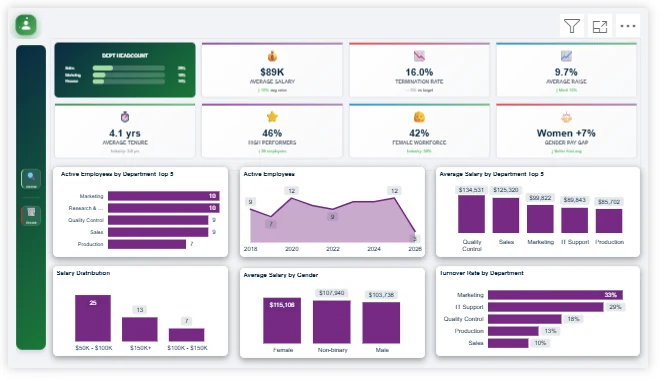
Task: Select the Female average salary column
Action: [x=282, y=320]
